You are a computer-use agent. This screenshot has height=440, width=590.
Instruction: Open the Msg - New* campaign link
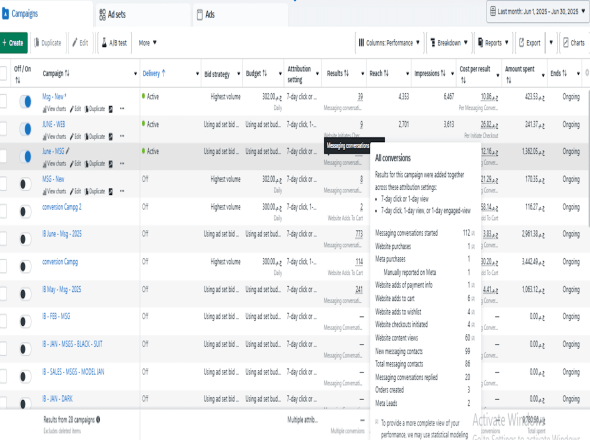54,96
